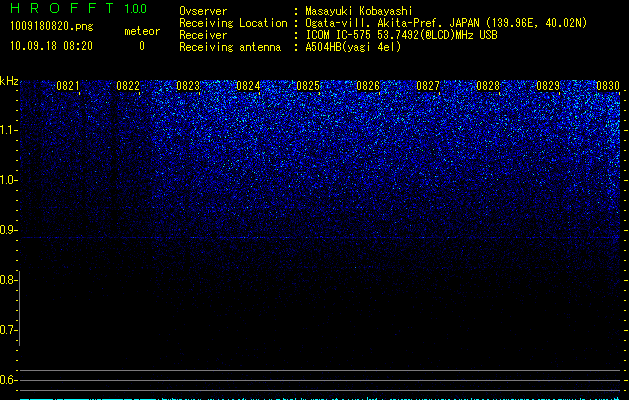Click the Ovserver label
The height and width of the screenshot is (400, 629).
pos(203,11)
